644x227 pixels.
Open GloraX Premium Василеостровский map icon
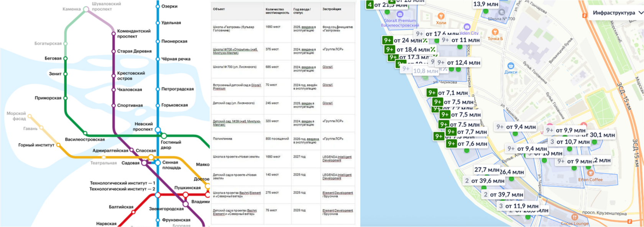pos(400,14)
